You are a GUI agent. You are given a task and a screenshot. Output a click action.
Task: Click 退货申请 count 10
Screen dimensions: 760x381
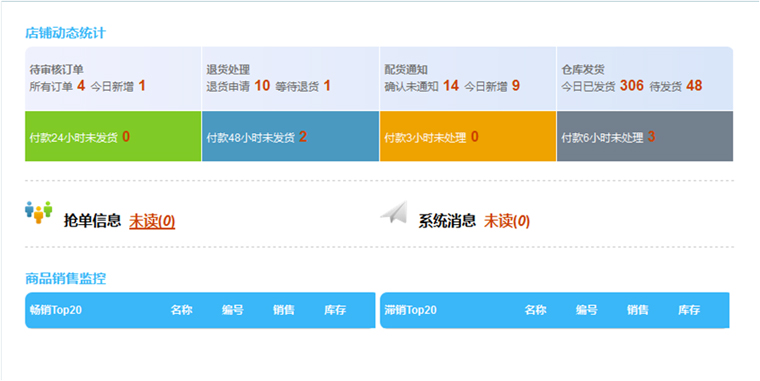(262, 86)
